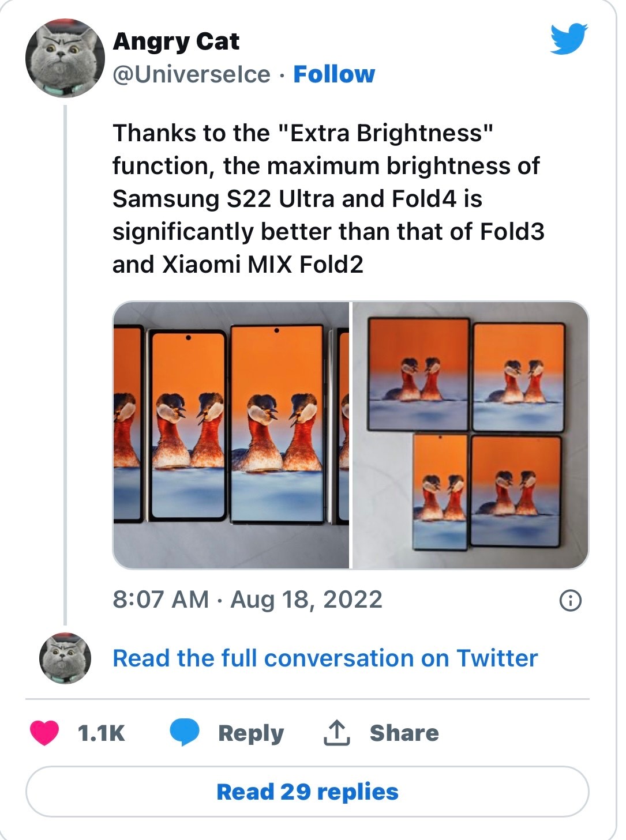
Task: Click the 1.1K likes count
Action: coord(101,733)
